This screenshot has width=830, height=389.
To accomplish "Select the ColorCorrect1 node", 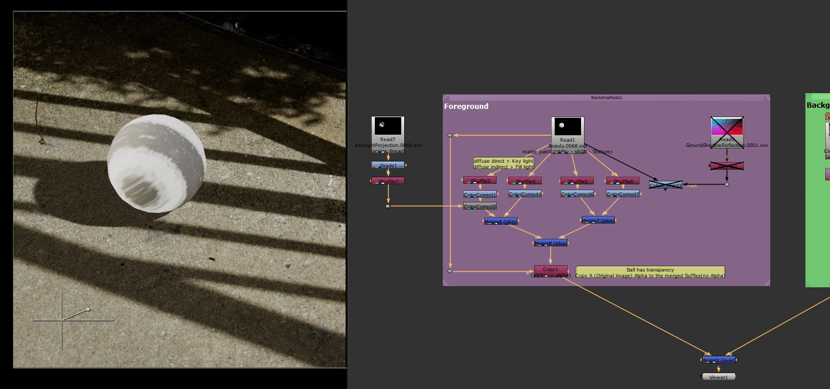I will tap(480, 194).
